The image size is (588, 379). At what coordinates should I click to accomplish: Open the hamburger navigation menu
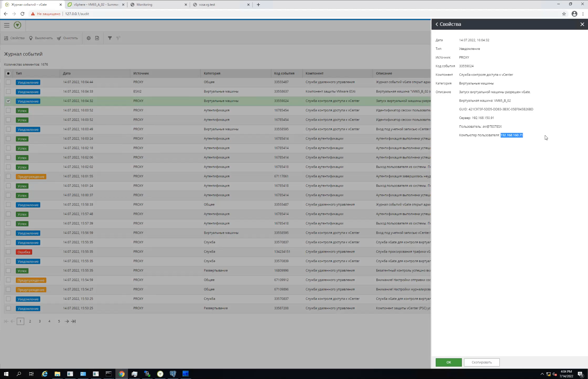tap(7, 25)
